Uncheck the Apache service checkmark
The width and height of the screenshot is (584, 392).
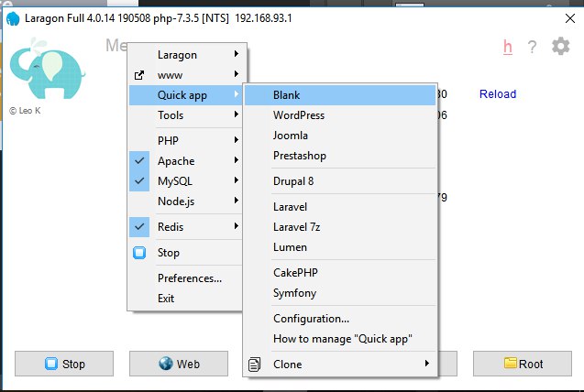tap(139, 161)
